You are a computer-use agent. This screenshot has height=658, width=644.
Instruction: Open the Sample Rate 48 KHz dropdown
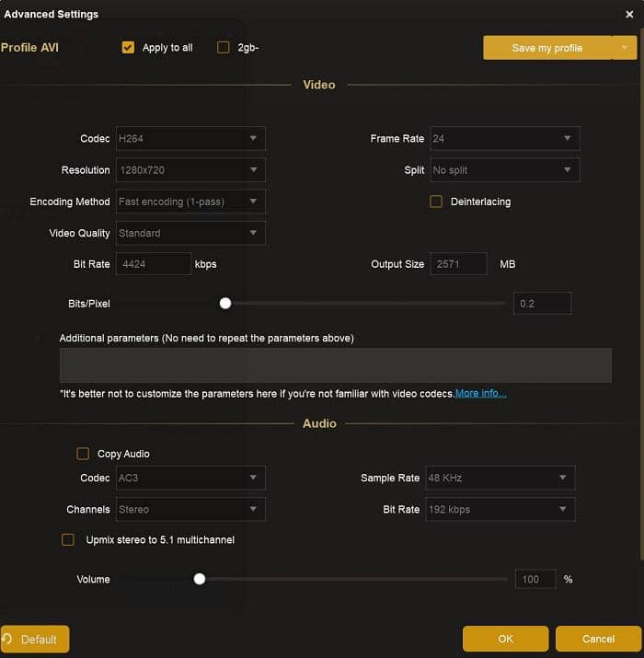[500, 478]
